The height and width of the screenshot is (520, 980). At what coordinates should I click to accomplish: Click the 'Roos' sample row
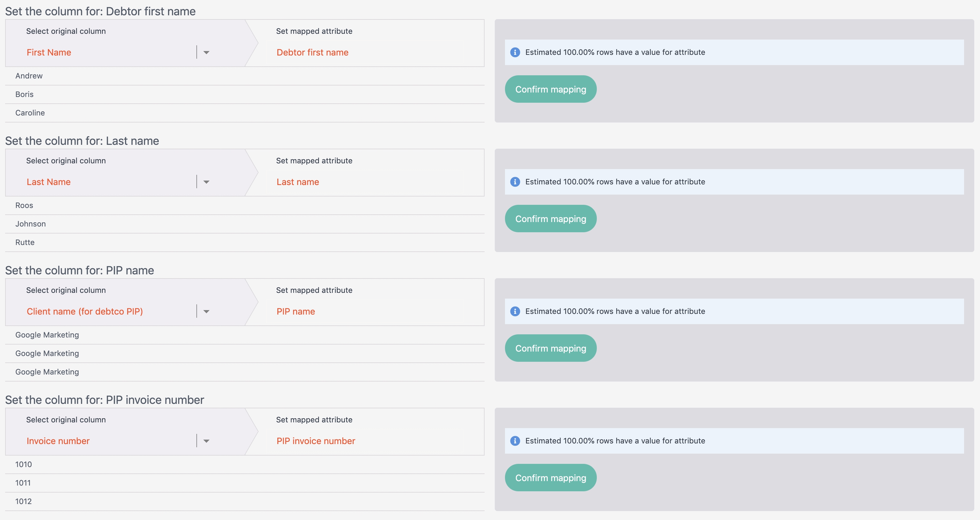pos(245,205)
